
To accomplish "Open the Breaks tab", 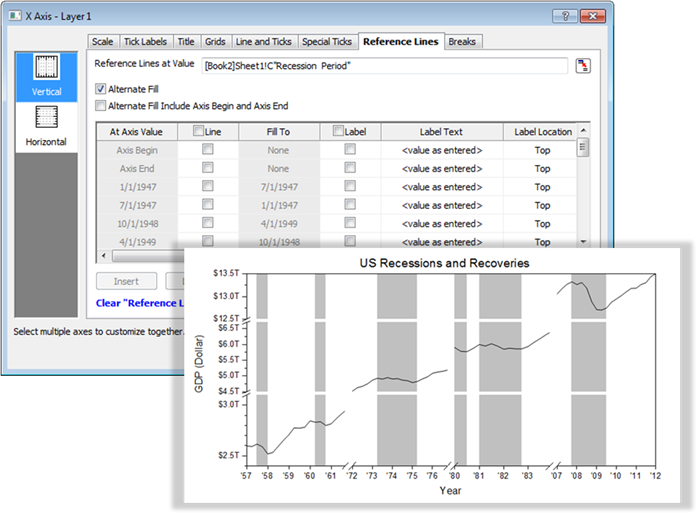I will [x=461, y=42].
